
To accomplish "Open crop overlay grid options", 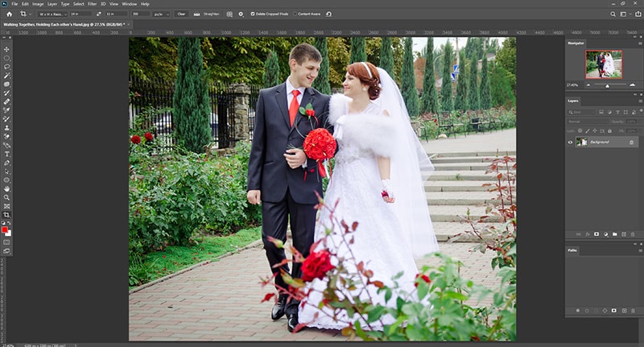I will pyautogui.click(x=229, y=14).
